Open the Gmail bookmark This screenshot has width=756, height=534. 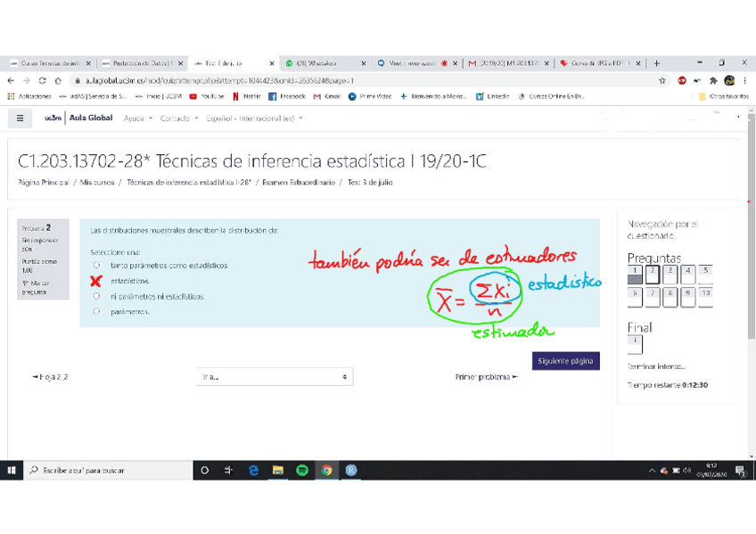pyautogui.click(x=327, y=96)
